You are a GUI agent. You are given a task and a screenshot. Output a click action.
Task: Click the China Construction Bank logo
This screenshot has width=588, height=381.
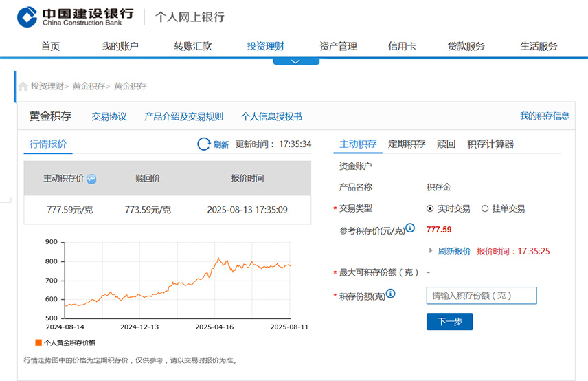[x=76, y=17]
